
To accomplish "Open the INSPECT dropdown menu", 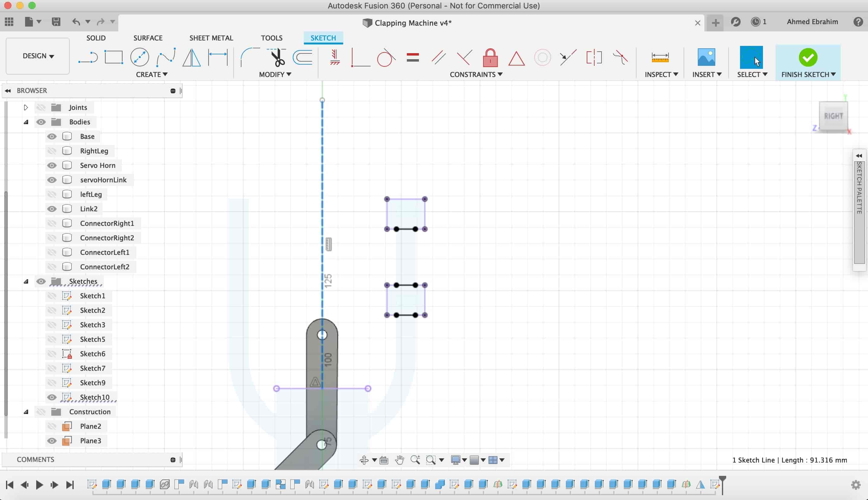I will 661,74.
